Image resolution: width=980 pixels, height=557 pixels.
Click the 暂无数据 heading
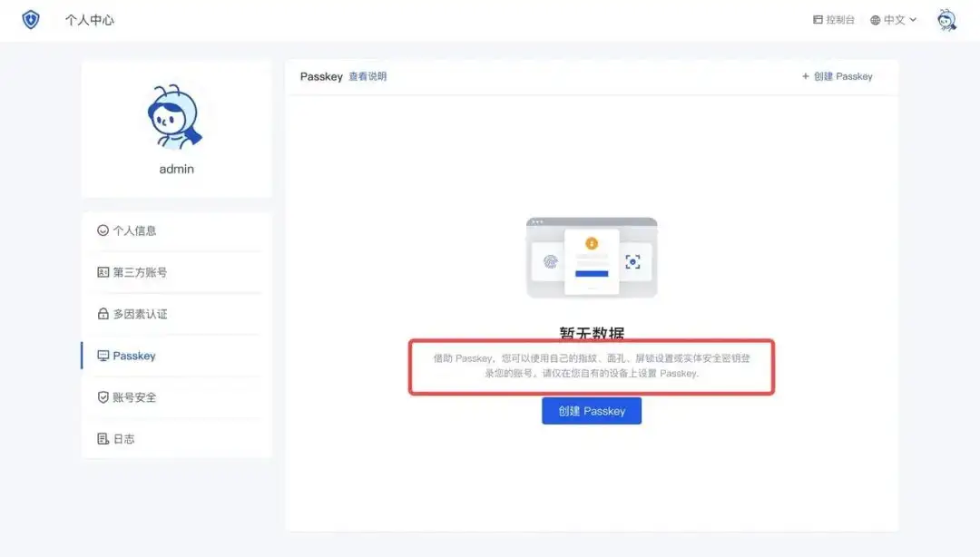[592, 333]
